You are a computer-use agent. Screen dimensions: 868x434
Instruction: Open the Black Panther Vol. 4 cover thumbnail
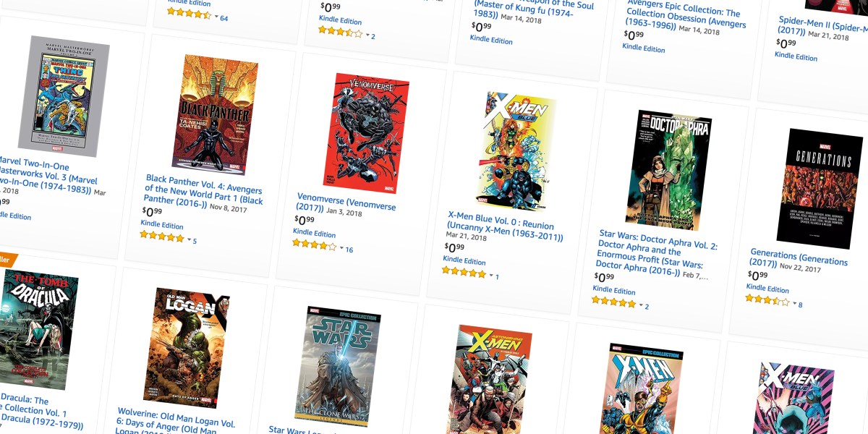pyautogui.click(x=215, y=116)
